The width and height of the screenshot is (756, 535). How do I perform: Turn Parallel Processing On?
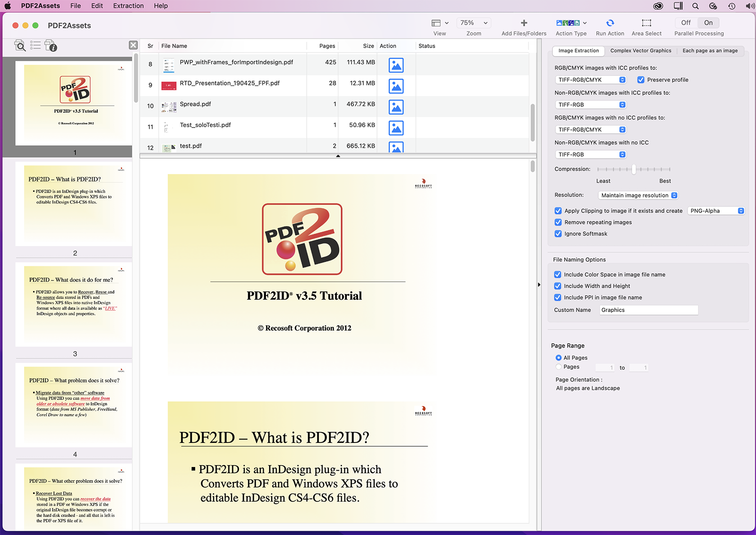(x=708, y=23)
